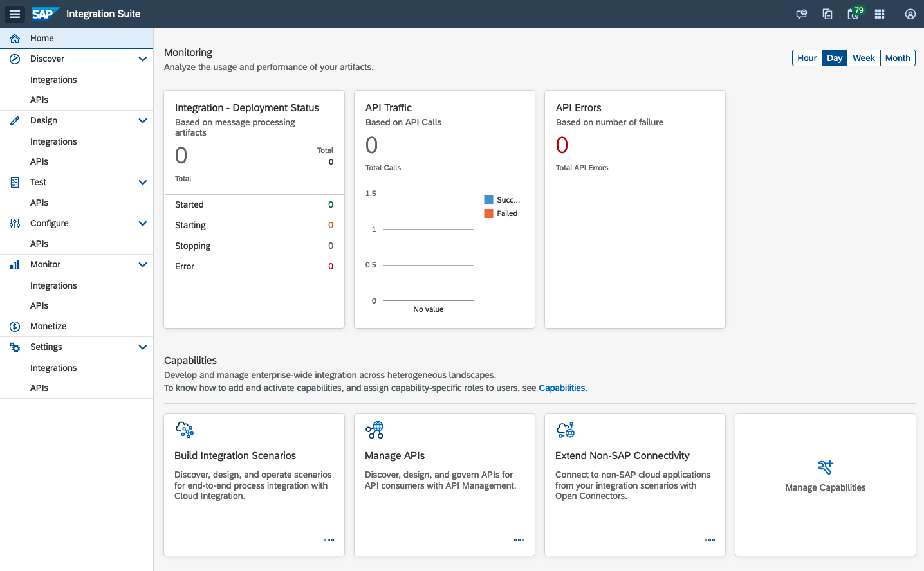Click the Extend Non-SAP Connectivity card icon
The image size is (924, 571).
tap(566, 430)
